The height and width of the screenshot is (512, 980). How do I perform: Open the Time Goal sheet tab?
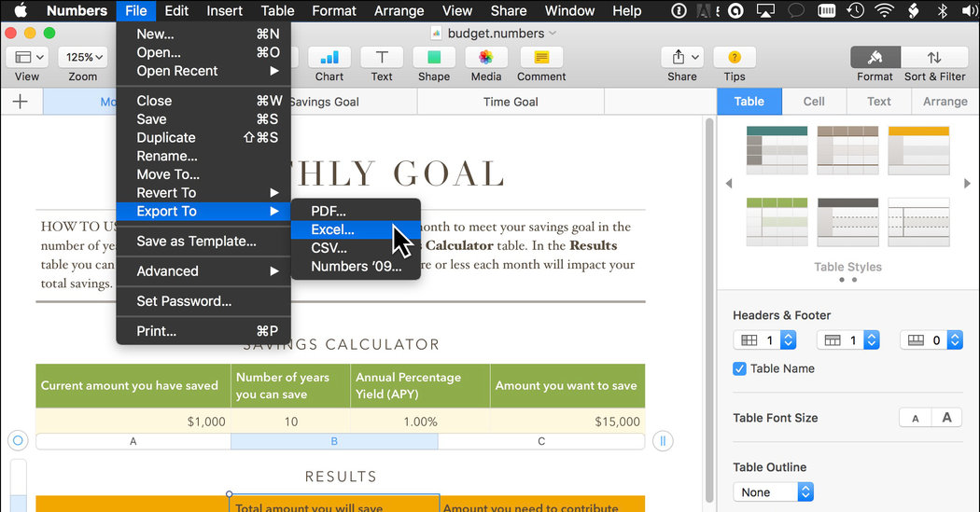coord(511,102)
